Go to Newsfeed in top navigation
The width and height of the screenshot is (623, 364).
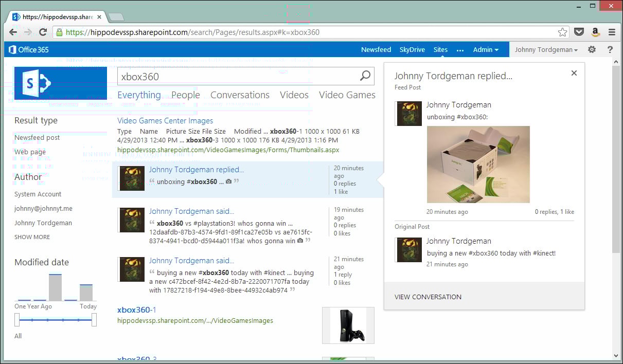[376, 50]
